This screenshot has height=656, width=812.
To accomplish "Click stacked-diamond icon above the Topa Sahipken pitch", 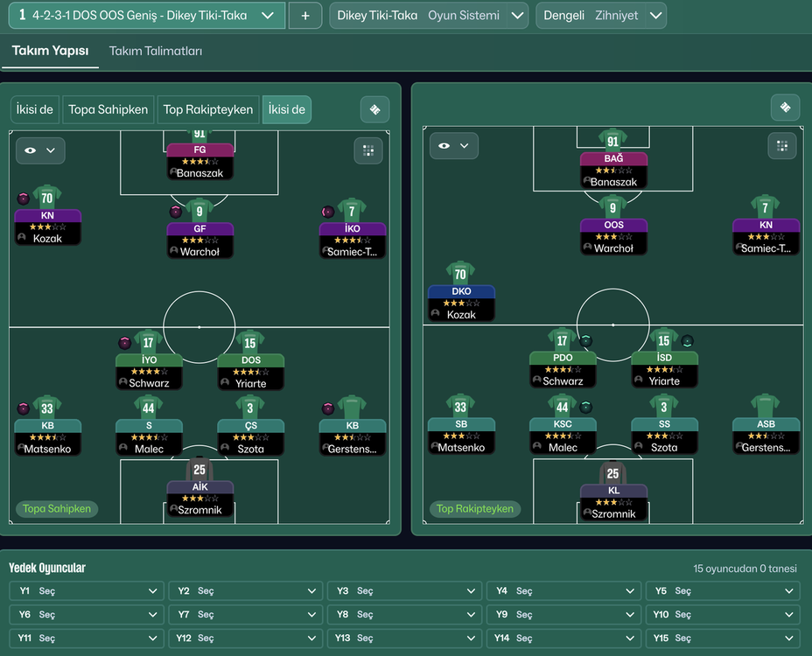I will [x=374, y=109].
